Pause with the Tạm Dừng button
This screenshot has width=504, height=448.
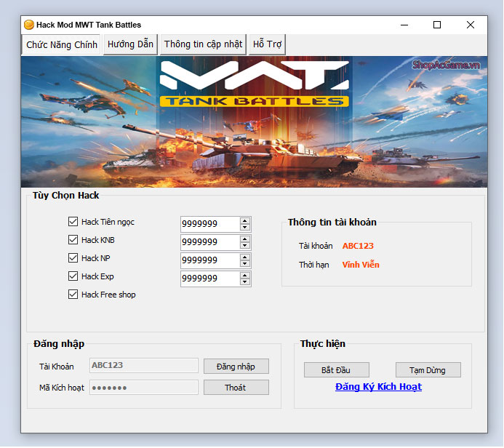coord(428,370)
